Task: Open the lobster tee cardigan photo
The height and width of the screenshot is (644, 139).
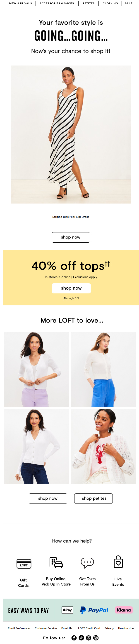Action: point(104,447)
